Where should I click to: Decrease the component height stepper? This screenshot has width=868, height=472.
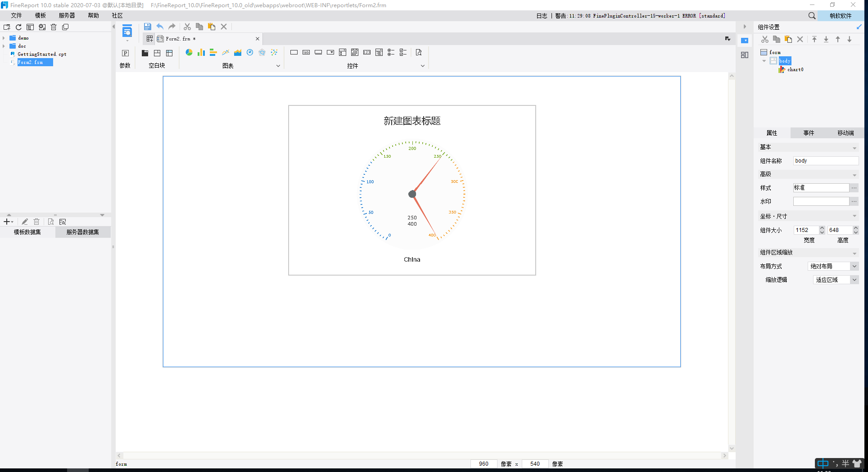(x=856, y=232)
